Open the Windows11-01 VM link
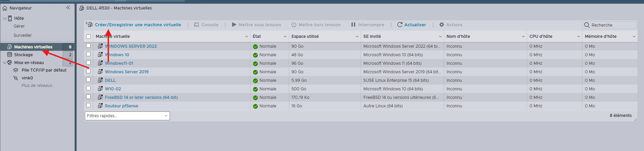 tap(119, 63)
